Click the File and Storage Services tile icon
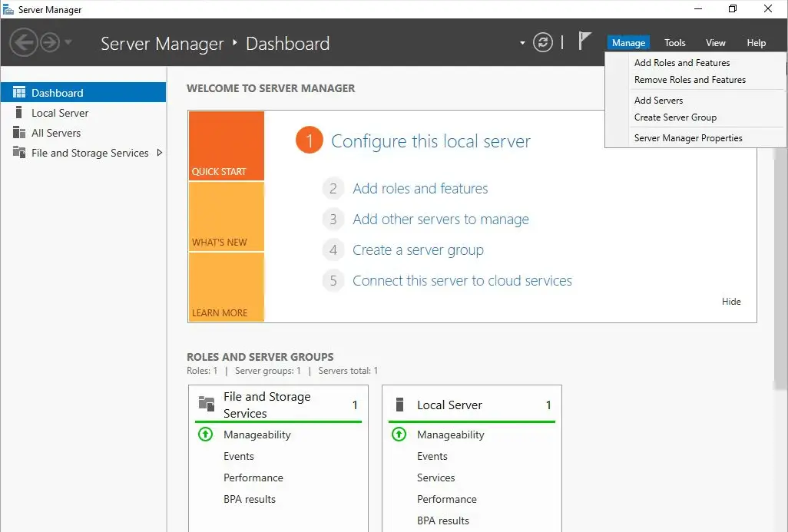Viewport: 788px width, 532px height. point(207,403)
